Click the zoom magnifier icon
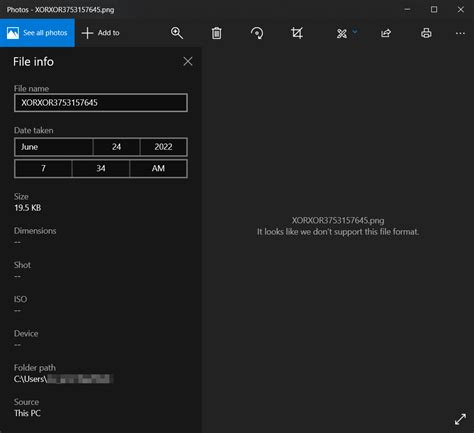The image size is (474, 433). [177, 33]
